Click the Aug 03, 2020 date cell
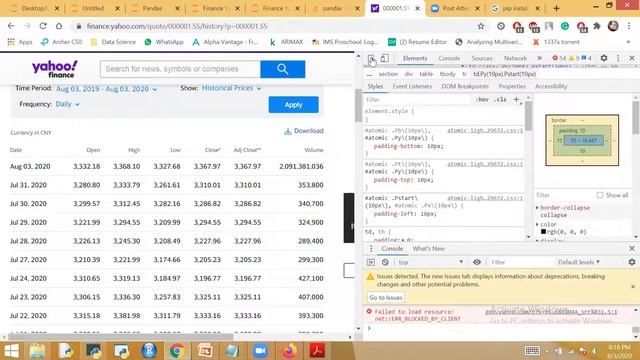 coord(30,167)
